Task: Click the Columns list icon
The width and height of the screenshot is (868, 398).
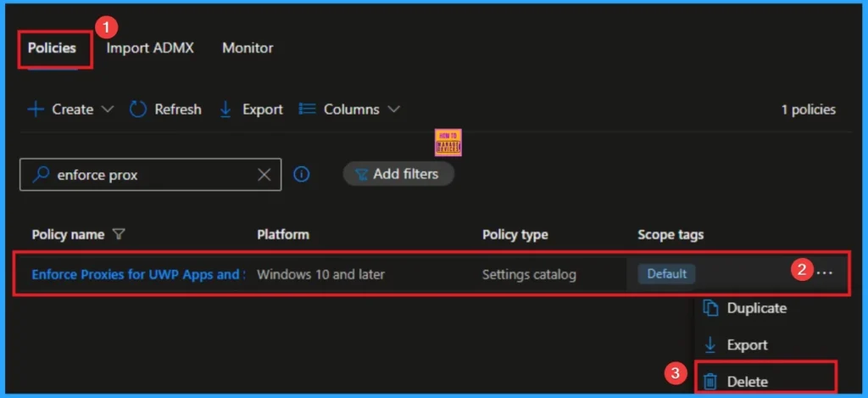Action: coord(307,109)
